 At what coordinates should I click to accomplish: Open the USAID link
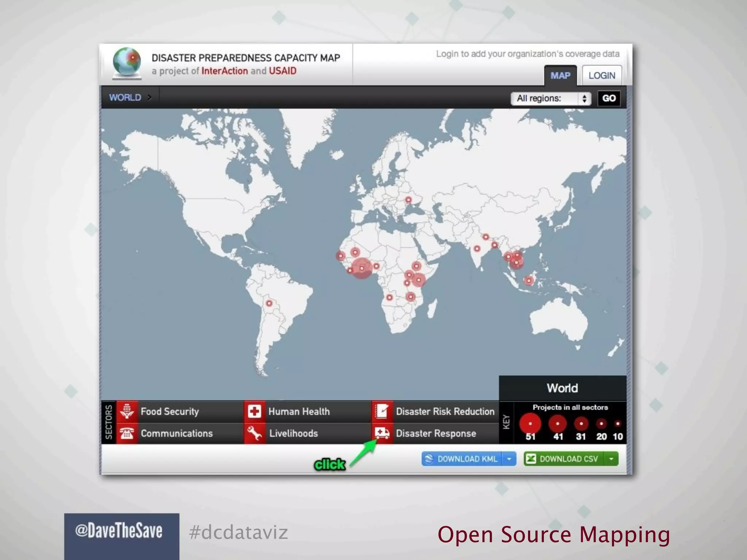tap(283, 71)
